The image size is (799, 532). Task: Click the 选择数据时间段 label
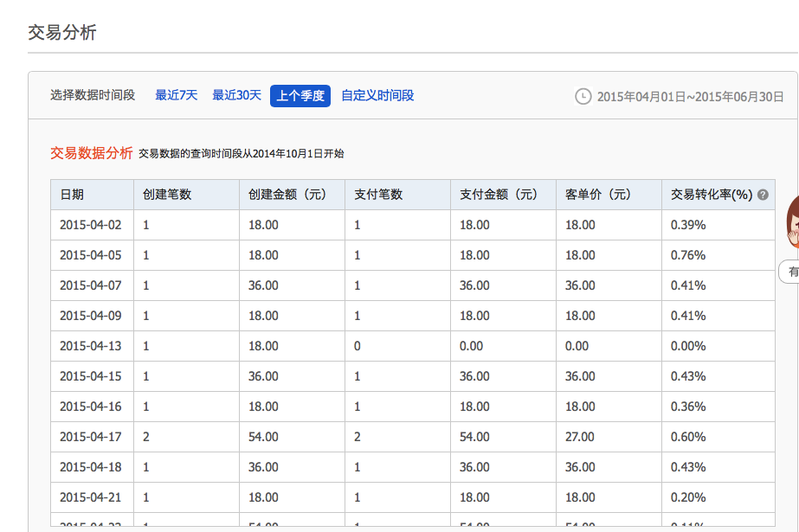pos(93,95)
